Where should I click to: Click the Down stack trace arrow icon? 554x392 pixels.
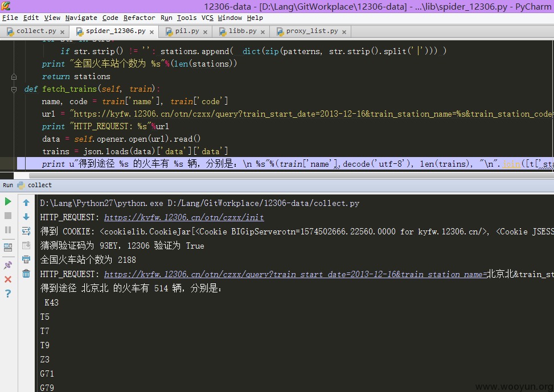[x=26, y=217]
